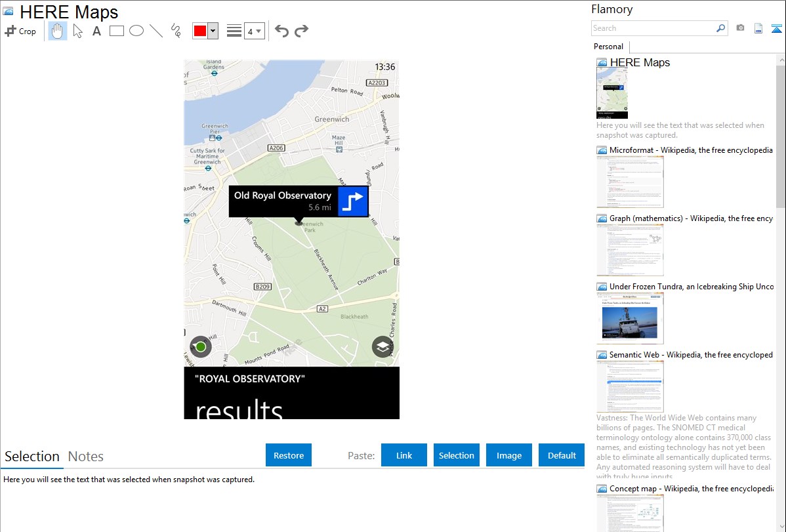Image resolution: width=786 pixels, height=532 pixels.
Task: Redo the last undone edit
Action: tap(301, 31)
